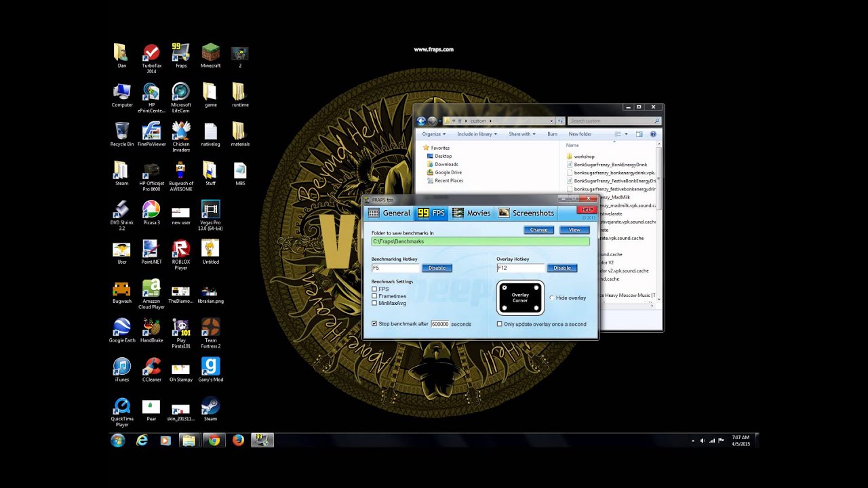The width and height of the screenshot is (868, 488).
Task: Open the Fraps desktop shortcut
Action: 181,56
